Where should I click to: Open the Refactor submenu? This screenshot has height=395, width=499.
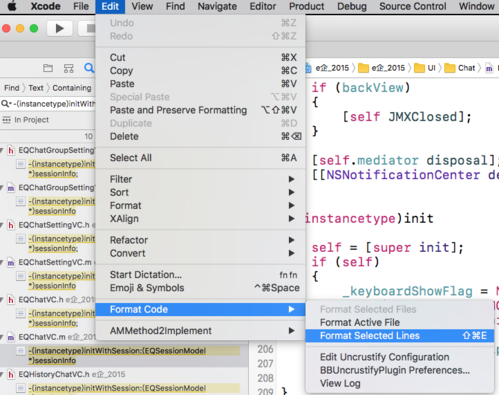(x=200, y=240)
